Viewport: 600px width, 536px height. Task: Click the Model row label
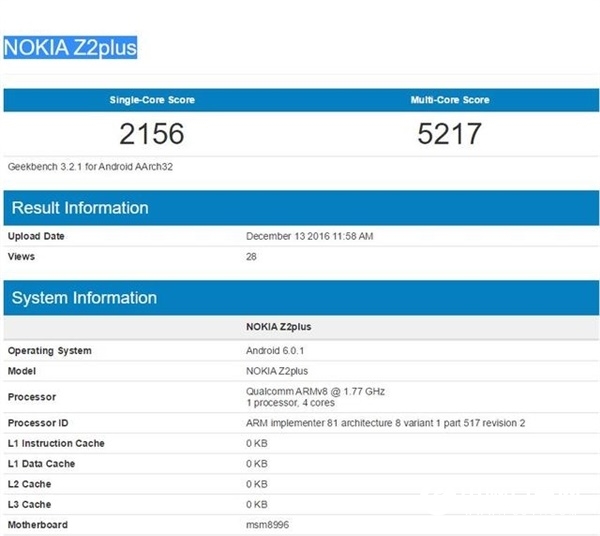(x=22, y=371)
